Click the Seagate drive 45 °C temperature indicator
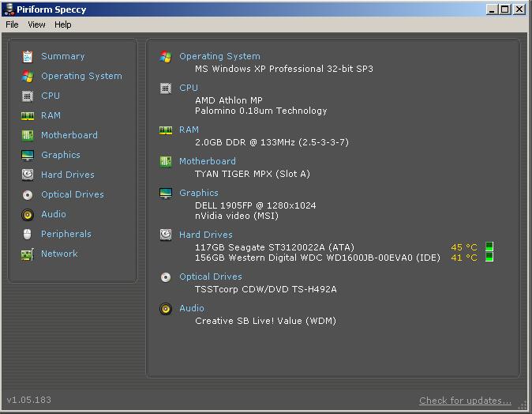 coord(464,247)
